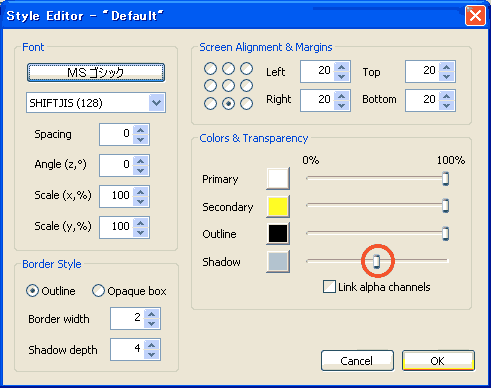This screenshot has width=491, height=388.
Task: Decrease Scale (y,%) with down arrow
Action: pyautogui.click(x=141, y=232)
